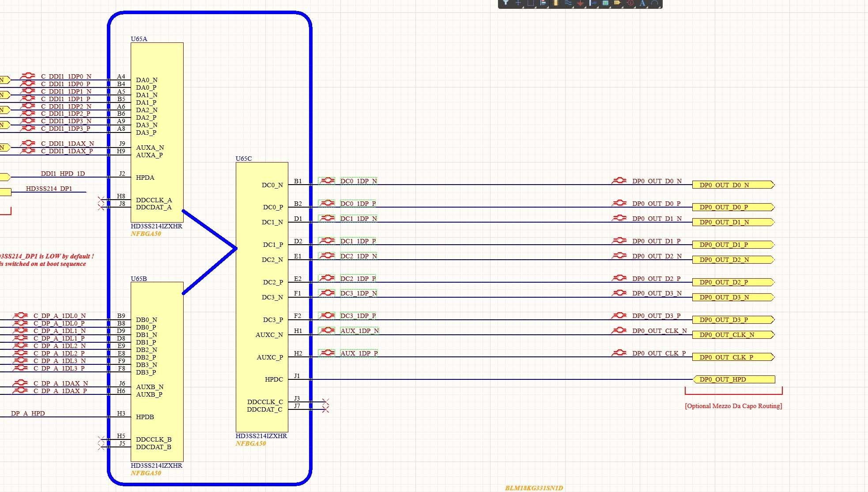
Task: Click the U65A designator label
Action: coord(139,39)
